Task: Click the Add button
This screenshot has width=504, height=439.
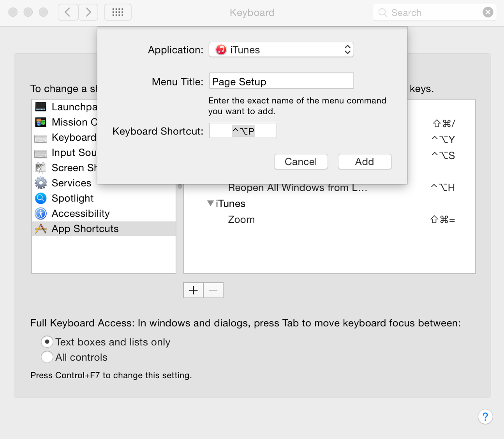Action: tap(365, 161)
